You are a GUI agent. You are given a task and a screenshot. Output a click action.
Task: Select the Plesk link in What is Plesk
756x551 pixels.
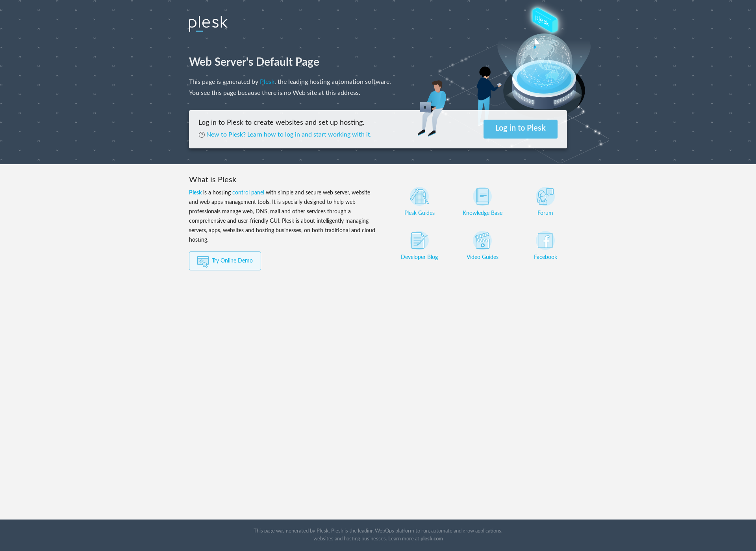(x=195, y=192)
